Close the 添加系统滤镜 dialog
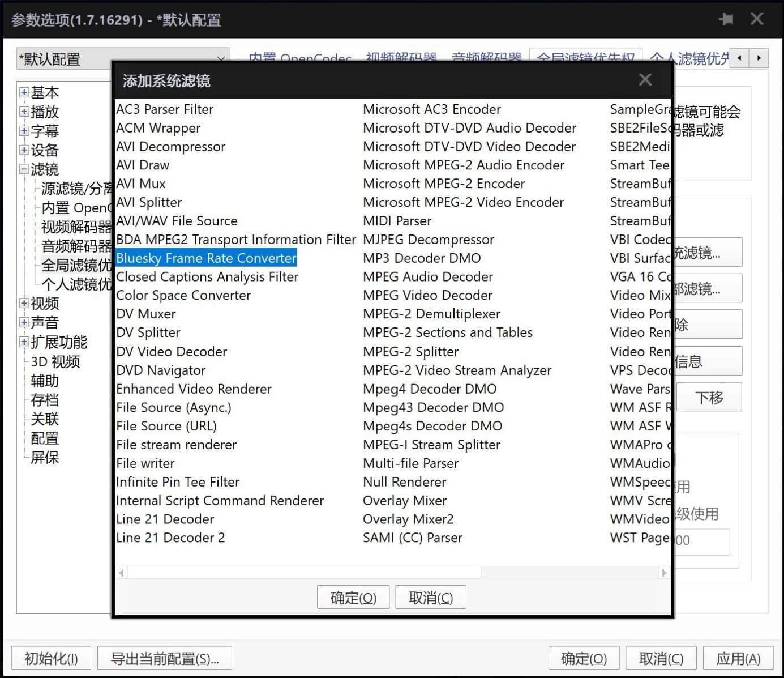The image size is (784, 678). 645,80
